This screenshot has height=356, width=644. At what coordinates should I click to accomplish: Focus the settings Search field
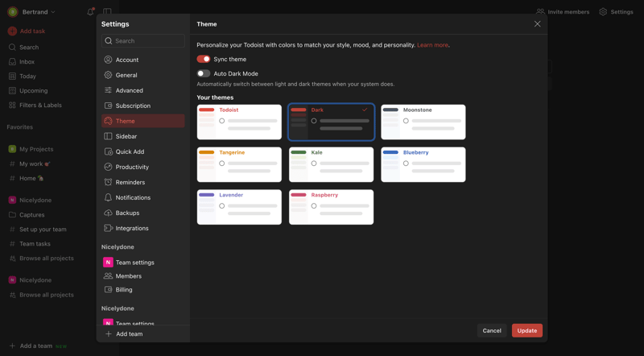(x=143, y=41)
